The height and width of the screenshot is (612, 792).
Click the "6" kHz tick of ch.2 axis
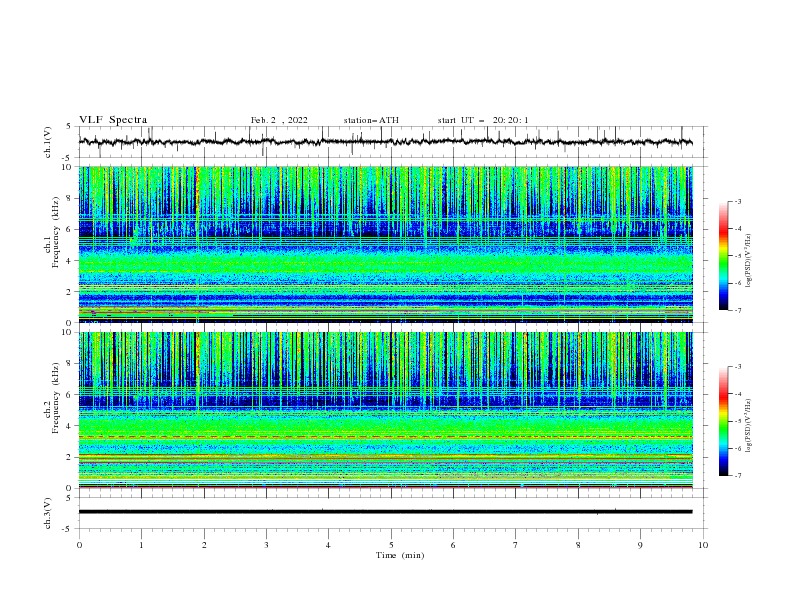pyautogui.click(x=71, y=394)
